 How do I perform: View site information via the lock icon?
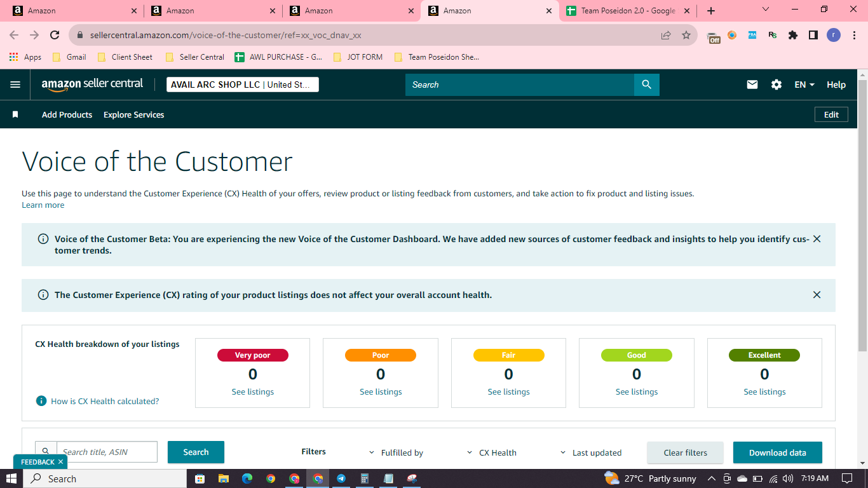coord(80,36)
